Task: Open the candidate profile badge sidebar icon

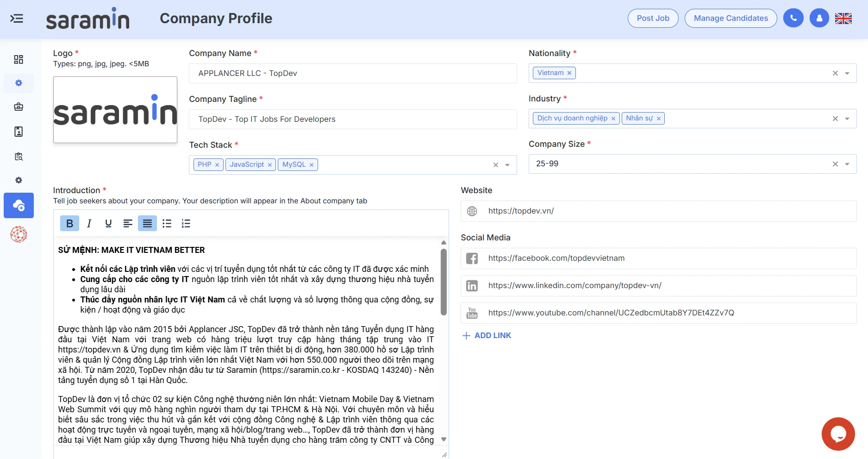Action: click(x=19, y=132)
